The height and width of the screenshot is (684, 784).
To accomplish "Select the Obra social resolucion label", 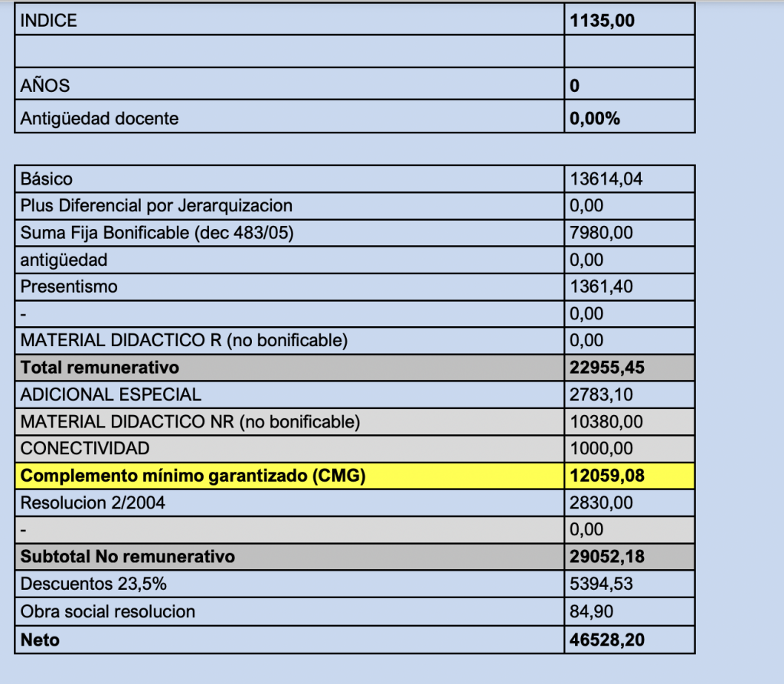I will (107, 611).
